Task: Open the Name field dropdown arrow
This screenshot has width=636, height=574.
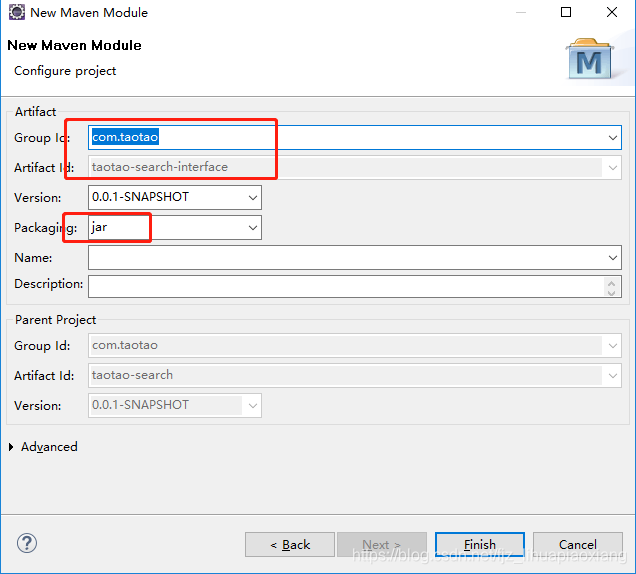Action: 612,258
